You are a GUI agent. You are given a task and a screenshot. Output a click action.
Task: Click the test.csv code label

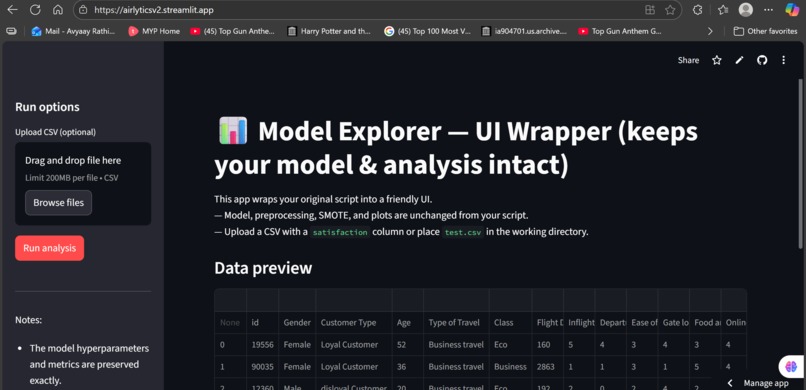[x=463, y=232]
